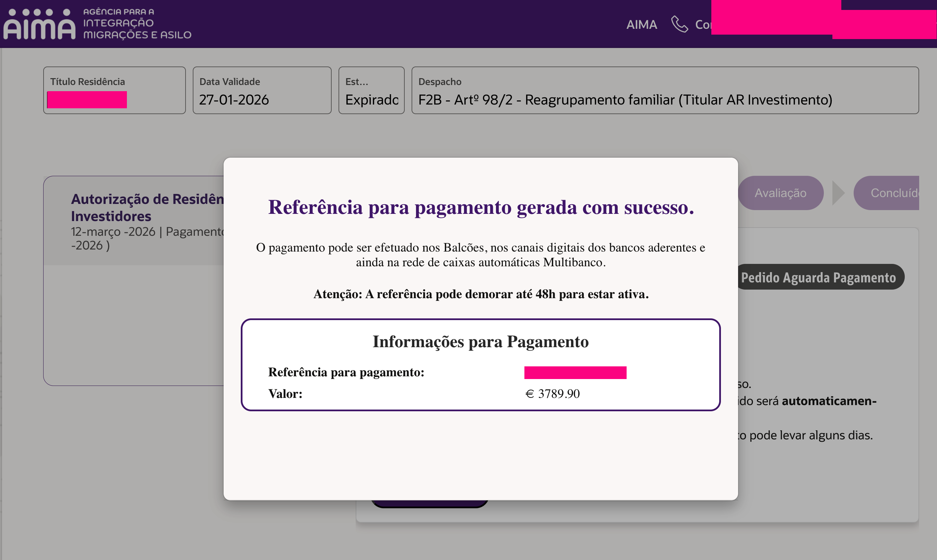Image resolution: width=937 pixels, height=560 pixels.
Task: Click the Despacho field with F2B text
Action: click(664, 90)
